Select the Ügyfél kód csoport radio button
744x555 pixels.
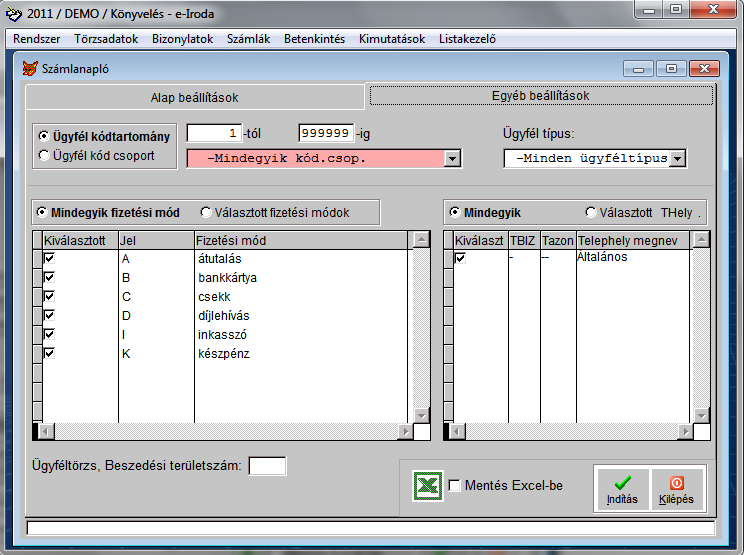pos(44,155)
